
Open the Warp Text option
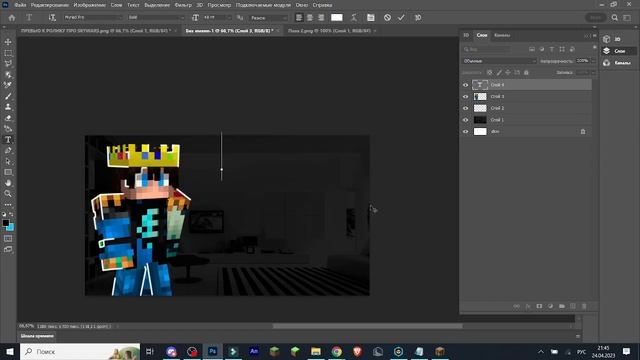coord(354,18)
